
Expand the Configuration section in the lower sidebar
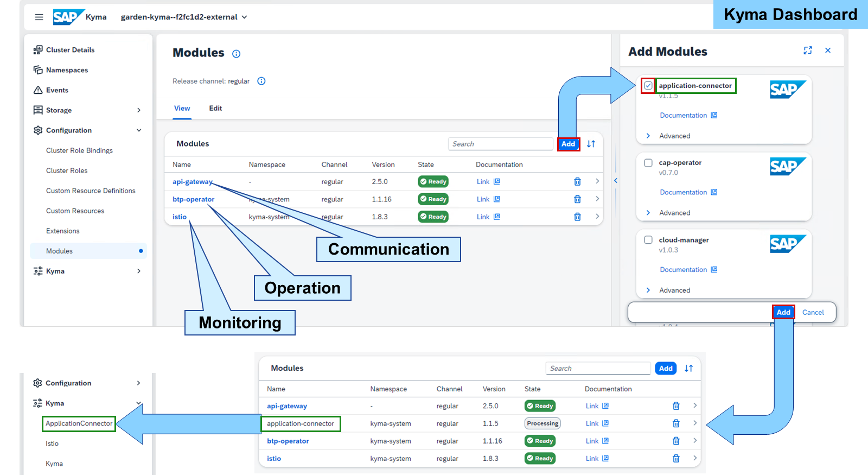[138, 383]
